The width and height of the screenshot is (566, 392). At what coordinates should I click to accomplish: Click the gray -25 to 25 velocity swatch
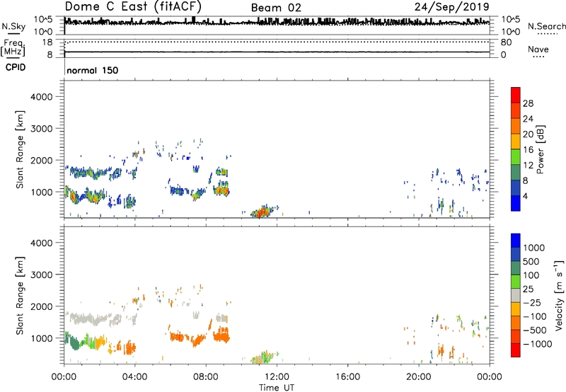(x=516, y=295)
